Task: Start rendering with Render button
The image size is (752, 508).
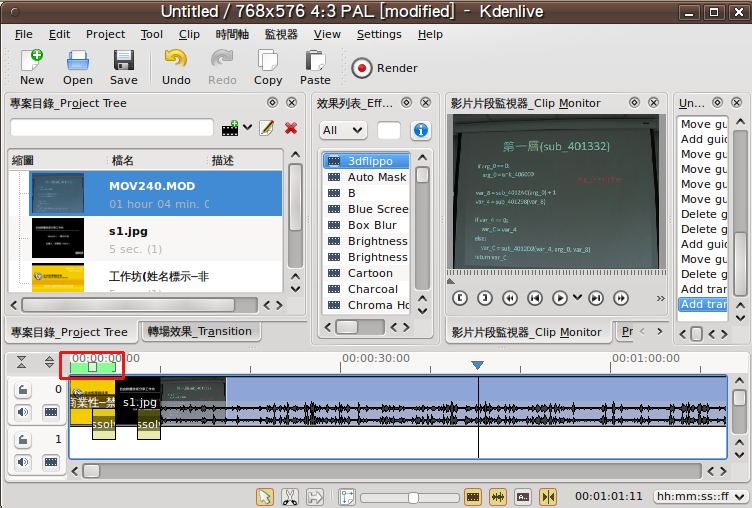Action: [384, 68]
